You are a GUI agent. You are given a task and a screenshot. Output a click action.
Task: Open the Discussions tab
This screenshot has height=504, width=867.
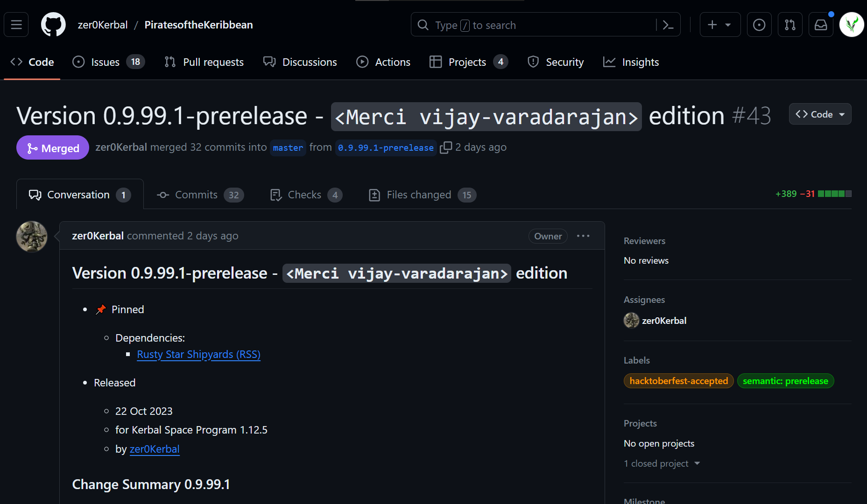coord(300,62)
